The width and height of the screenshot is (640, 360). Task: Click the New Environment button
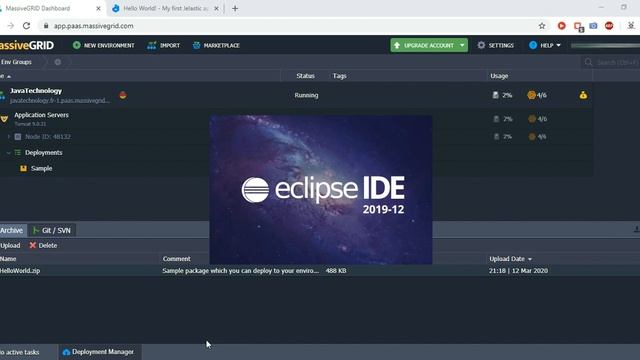click(104, 45)
